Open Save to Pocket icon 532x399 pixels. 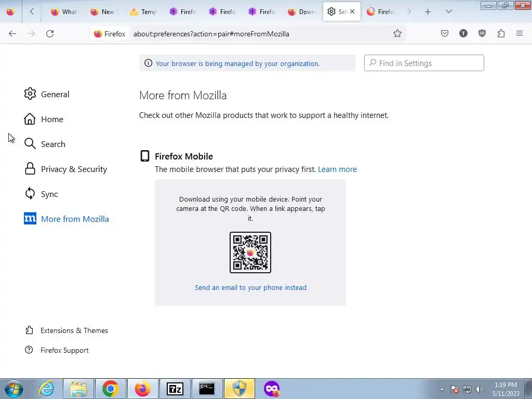[445, 33]
